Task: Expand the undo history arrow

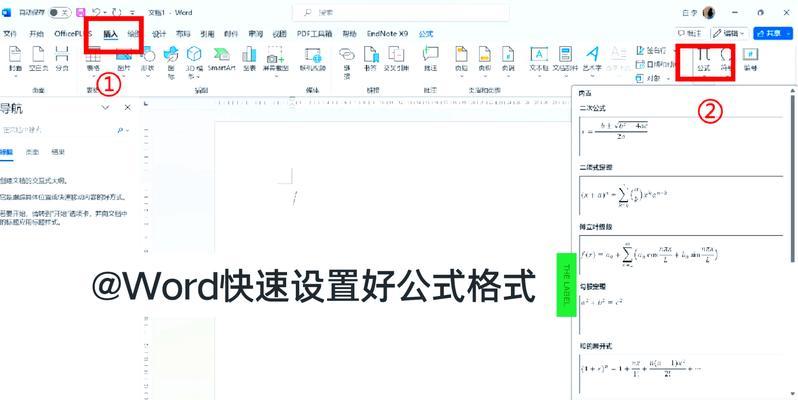Action: pyautogui.click(x=105, y=13)
